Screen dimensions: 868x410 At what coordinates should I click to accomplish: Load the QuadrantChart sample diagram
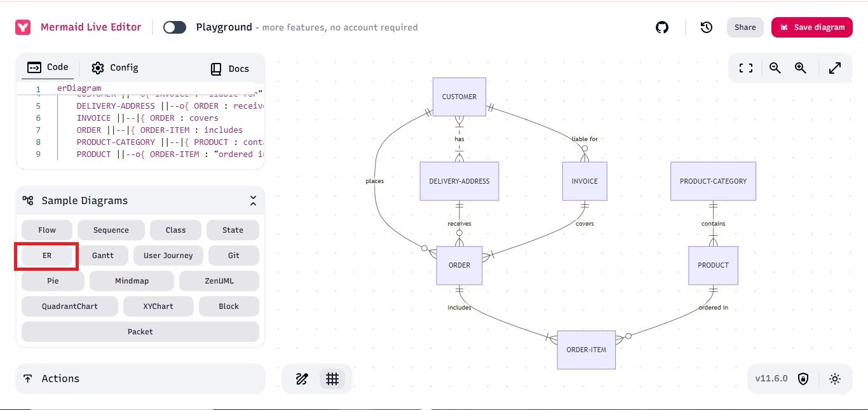coord(70,306)
